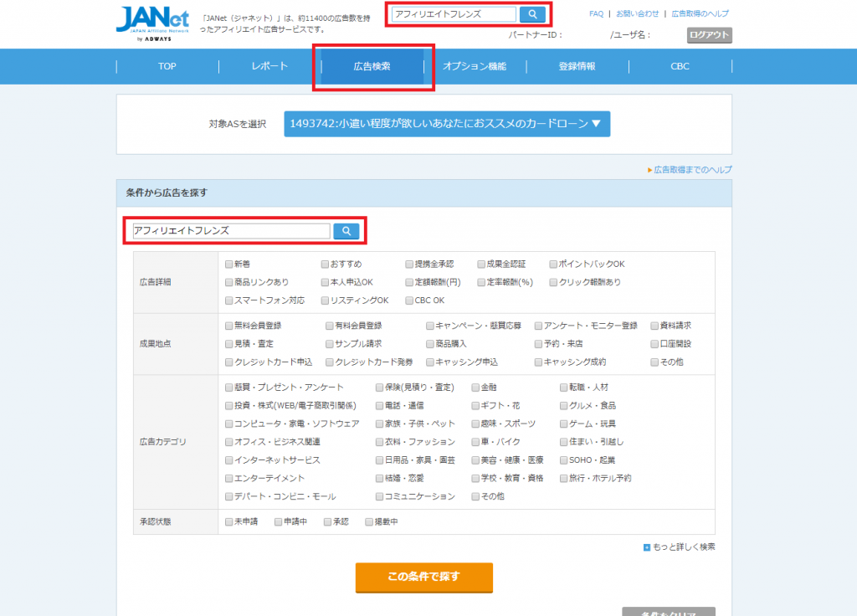The image size is (857, 616).
Task: Select the 承認 status checkbox
Action: tap(328, 522)
